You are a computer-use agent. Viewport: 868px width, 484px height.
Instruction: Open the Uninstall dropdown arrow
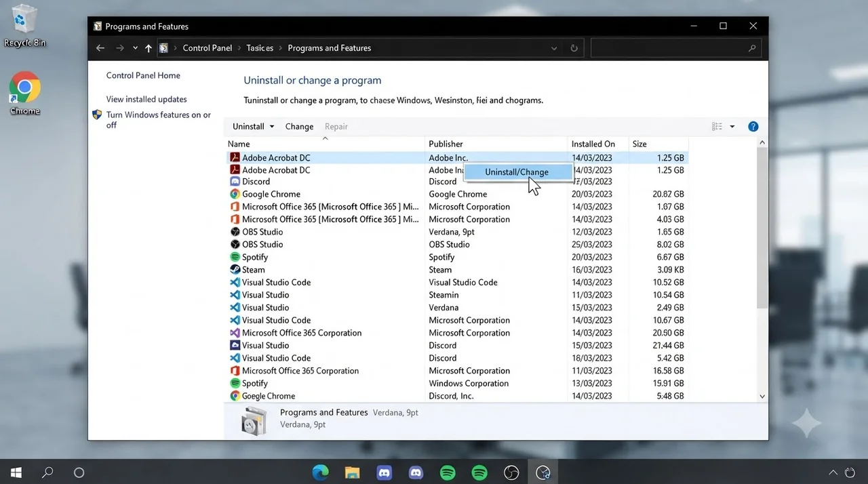(272, 127)
